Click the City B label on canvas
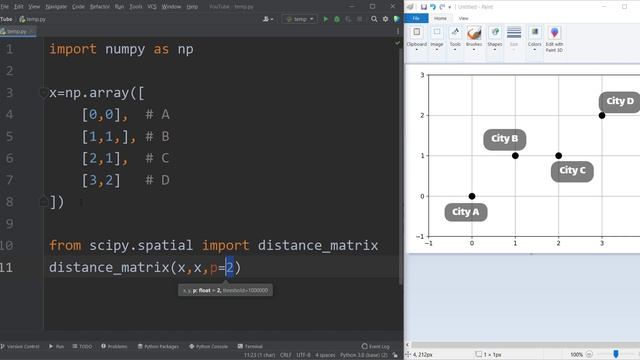640x360 pixels. pyautogui.click(x=504, y=139)
